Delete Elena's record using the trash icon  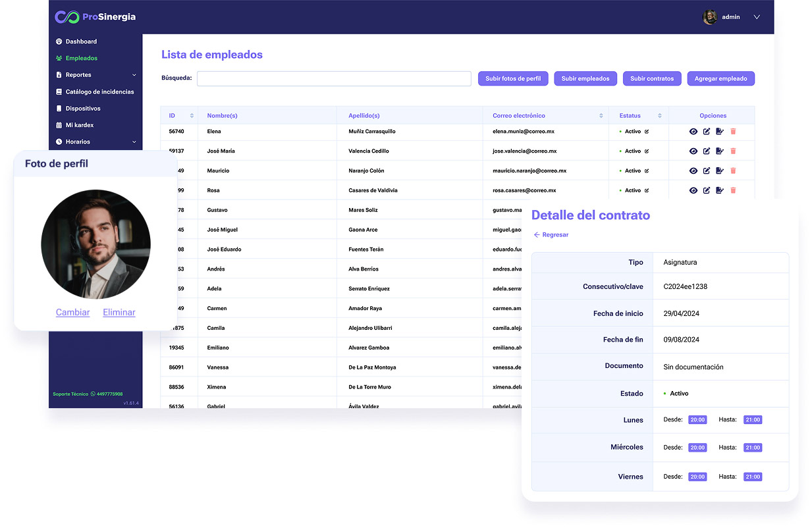(x=733, y=132)
